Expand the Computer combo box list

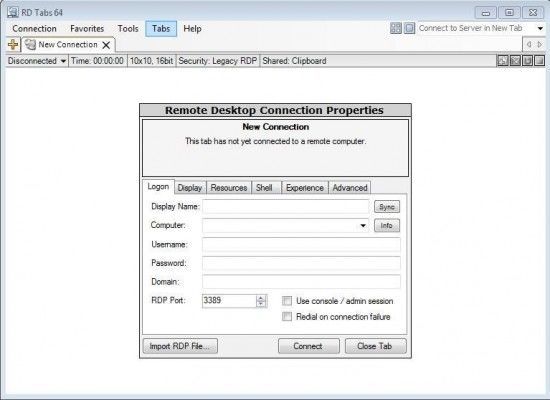coord(363,225)
